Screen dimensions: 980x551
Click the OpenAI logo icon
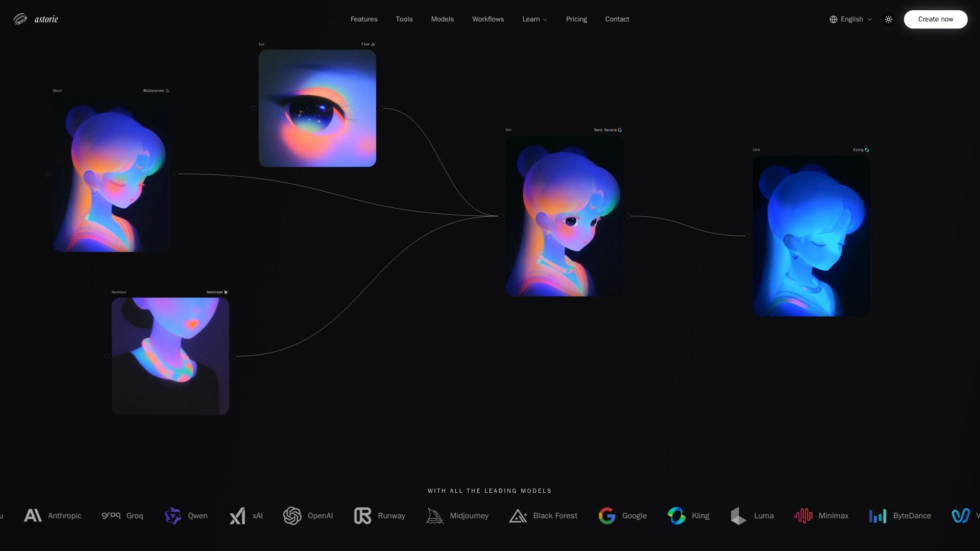click(x=292, y=516)
